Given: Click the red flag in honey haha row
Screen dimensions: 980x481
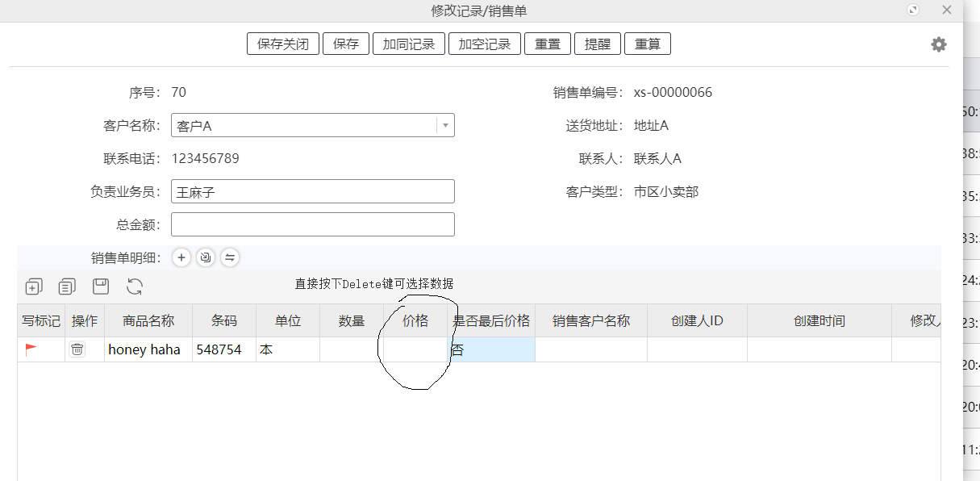Looking at the screenshot, I should point(31,349).
